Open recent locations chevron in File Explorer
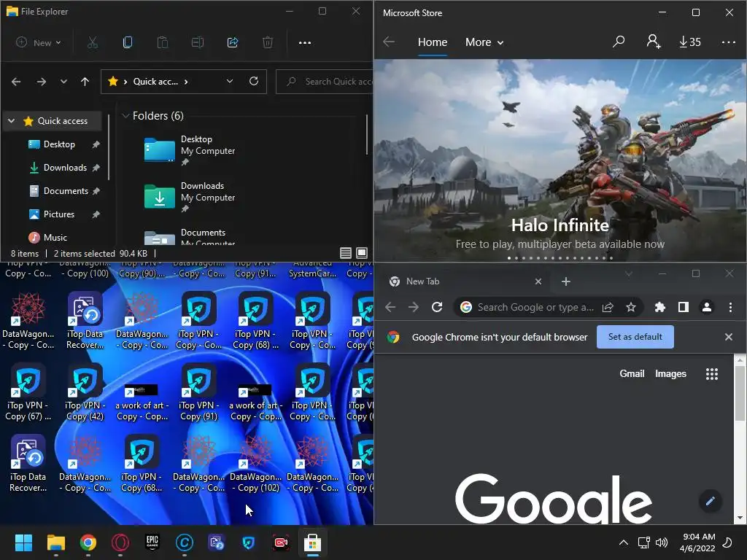 pyautogui.click(x=64, y=82)
